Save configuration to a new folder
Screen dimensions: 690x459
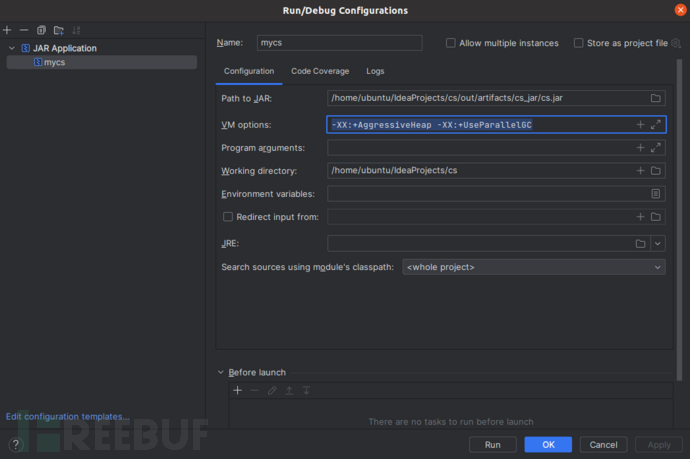tap(59, 30)
